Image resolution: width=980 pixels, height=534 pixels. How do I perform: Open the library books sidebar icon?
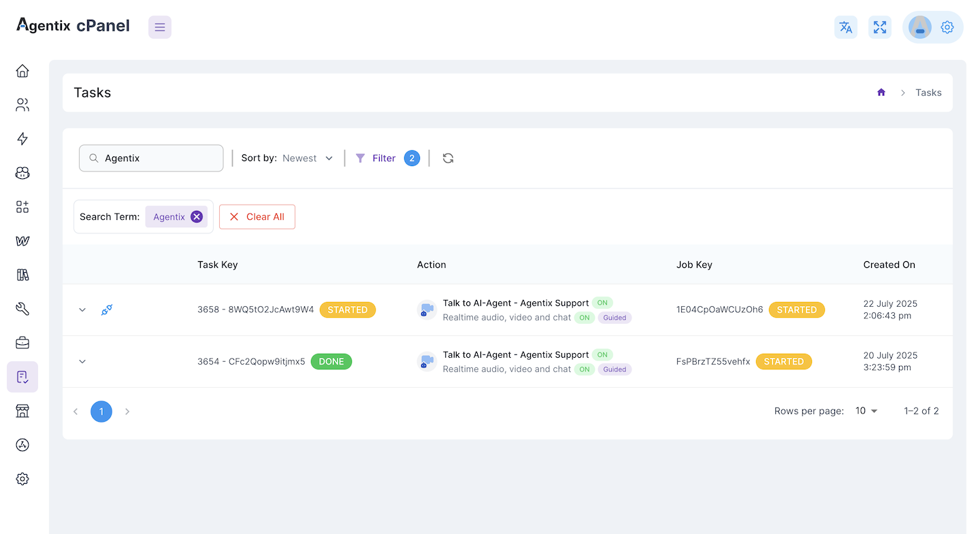[22, 275]
